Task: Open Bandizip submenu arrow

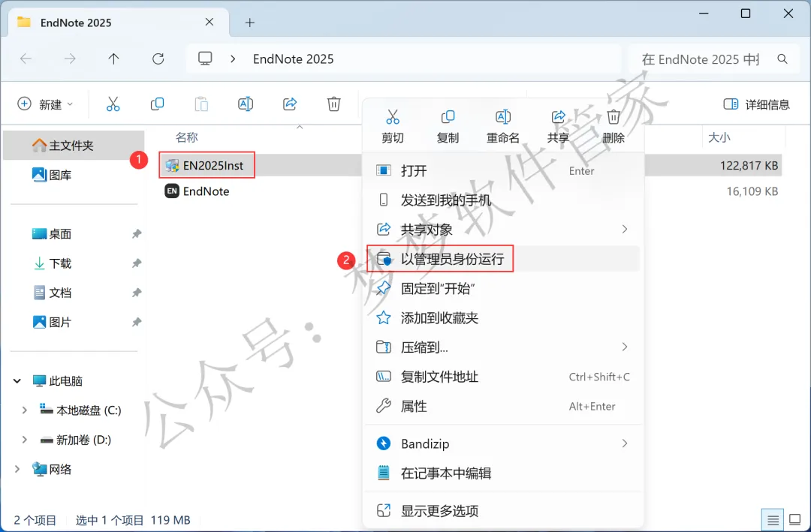Action: click(x=625, y=443)
